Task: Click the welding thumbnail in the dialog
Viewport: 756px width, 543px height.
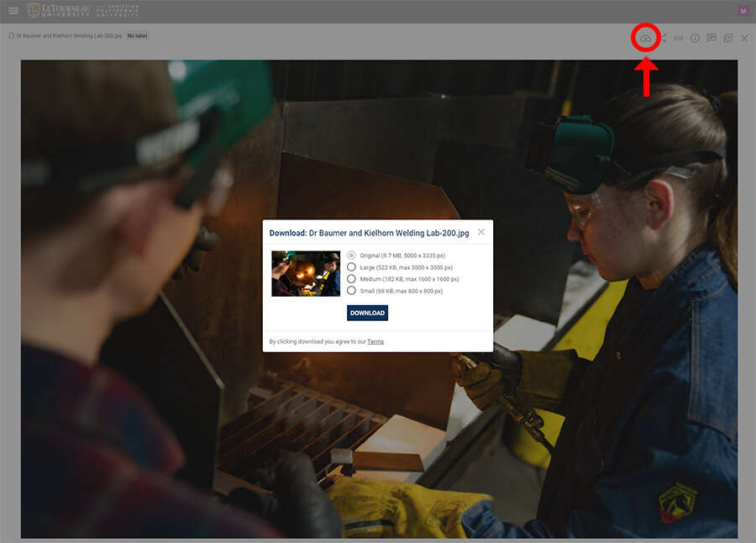Action: pyautogui.click(x=306, y=273)
